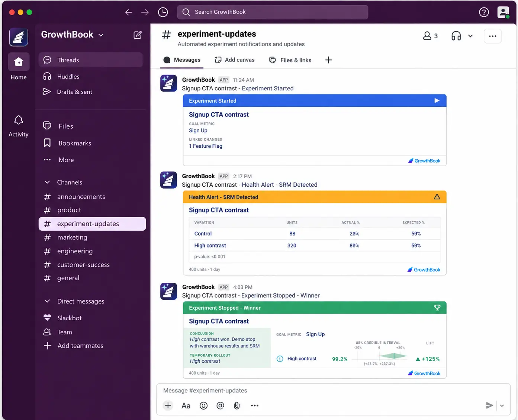
Task: Click the GrowthBook workspace logo icon
Action: tap(19, 37)
